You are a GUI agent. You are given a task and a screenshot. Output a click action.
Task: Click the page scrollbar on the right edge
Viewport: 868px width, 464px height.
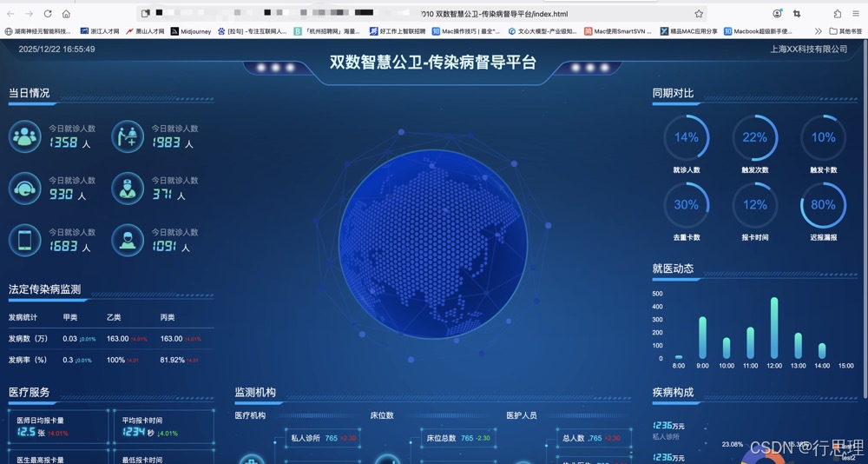(865, 219)
